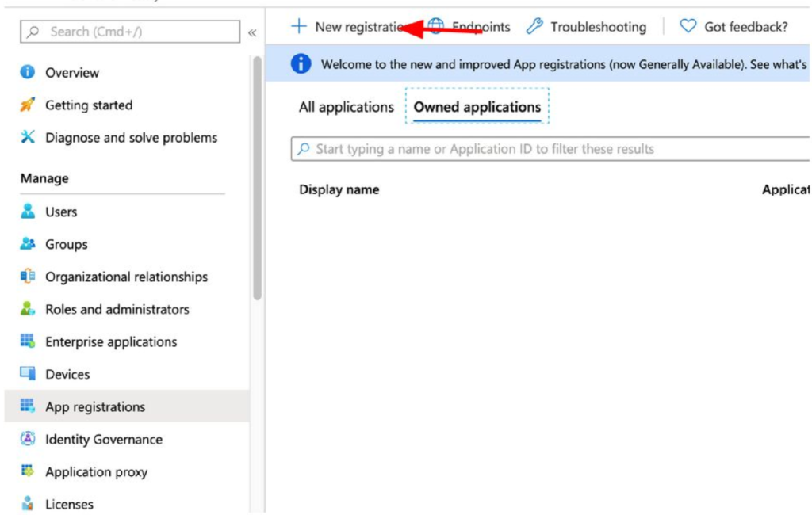Switch to the All applications tab
Image resolution: width=812 pixels, height=515 pixels.
(346, 107)
